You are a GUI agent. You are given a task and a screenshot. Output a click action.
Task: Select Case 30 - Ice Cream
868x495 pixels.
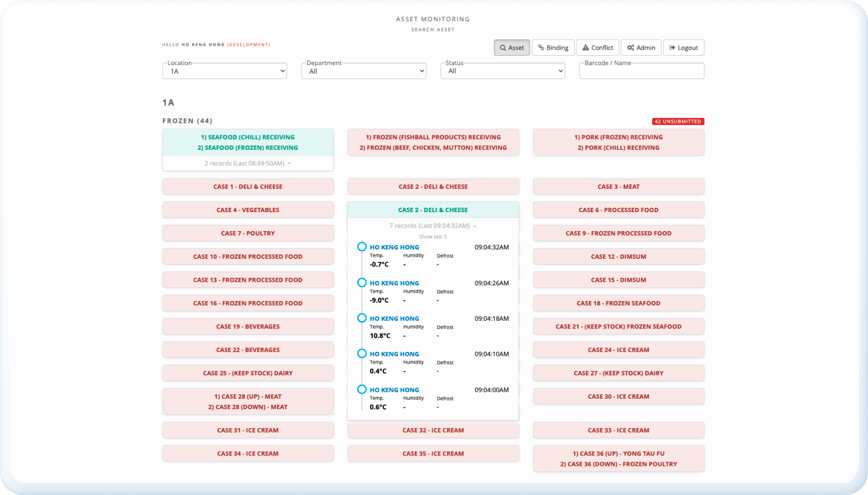(619, 396)
